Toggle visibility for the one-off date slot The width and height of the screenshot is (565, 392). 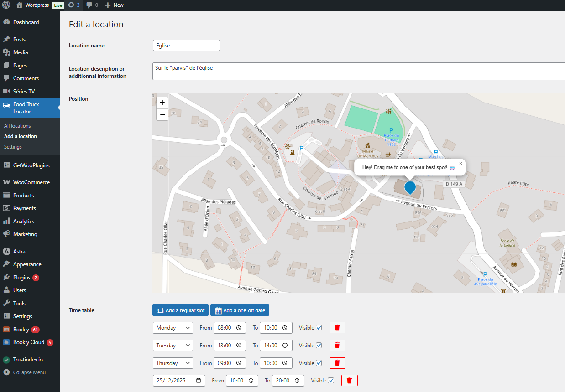[330, 380]
